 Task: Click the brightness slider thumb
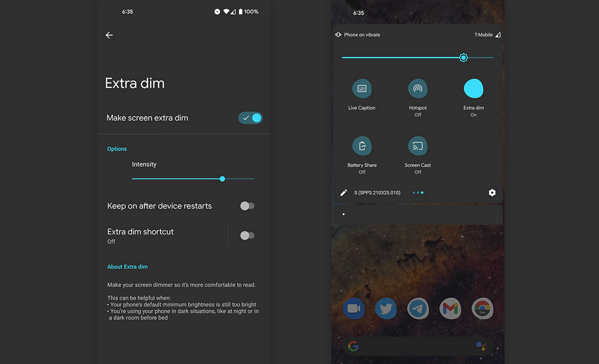pyautogui.click(x=463, y=58)
